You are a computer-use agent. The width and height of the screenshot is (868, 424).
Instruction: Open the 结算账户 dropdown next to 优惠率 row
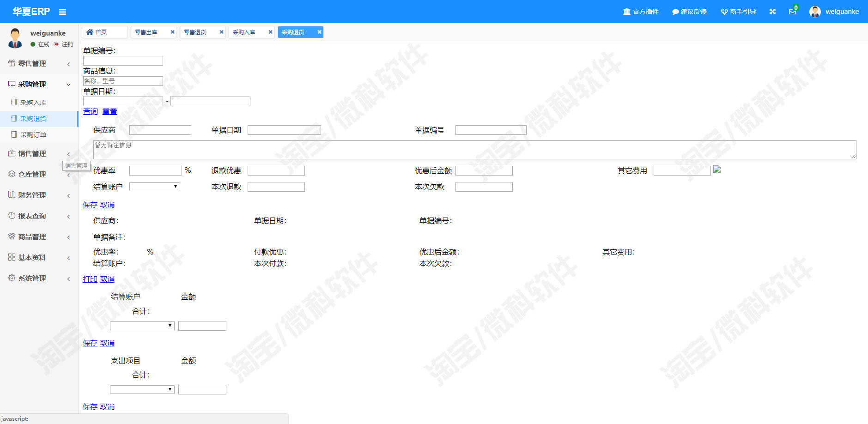tap(155, 187)
